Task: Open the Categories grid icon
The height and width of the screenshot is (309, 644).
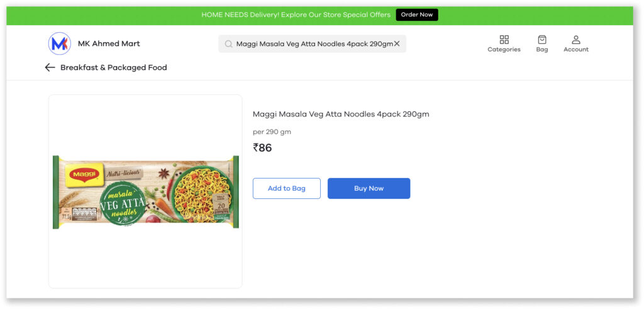Action: coord(504,40)
